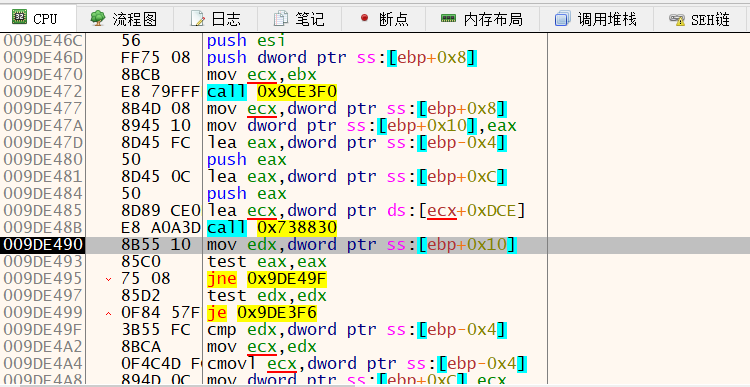Open the 日志 tab
This screenshot has width=750, height=387.
click(215, 19)
